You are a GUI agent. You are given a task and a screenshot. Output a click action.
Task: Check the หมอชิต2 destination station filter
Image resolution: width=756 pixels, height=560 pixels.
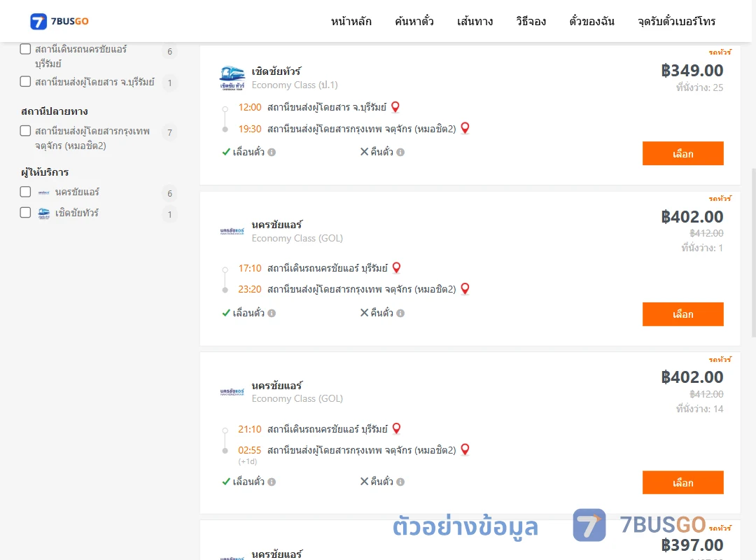pos(26,131)
